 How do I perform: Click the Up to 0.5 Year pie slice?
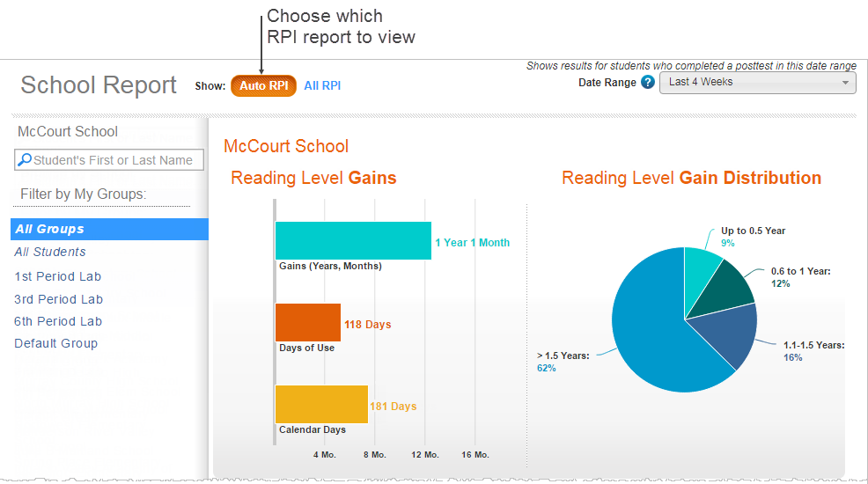pos(699,269)
